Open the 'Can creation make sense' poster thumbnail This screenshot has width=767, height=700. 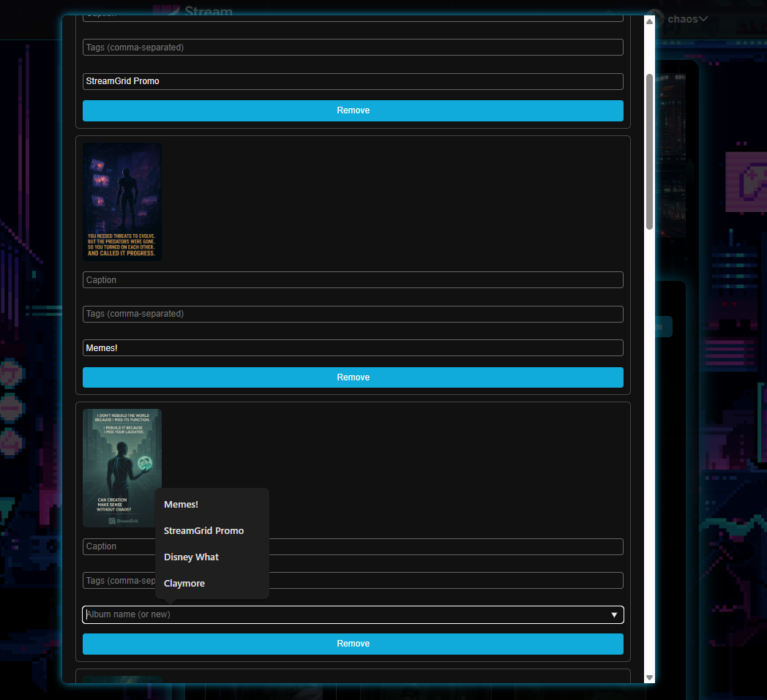point(121,468)
